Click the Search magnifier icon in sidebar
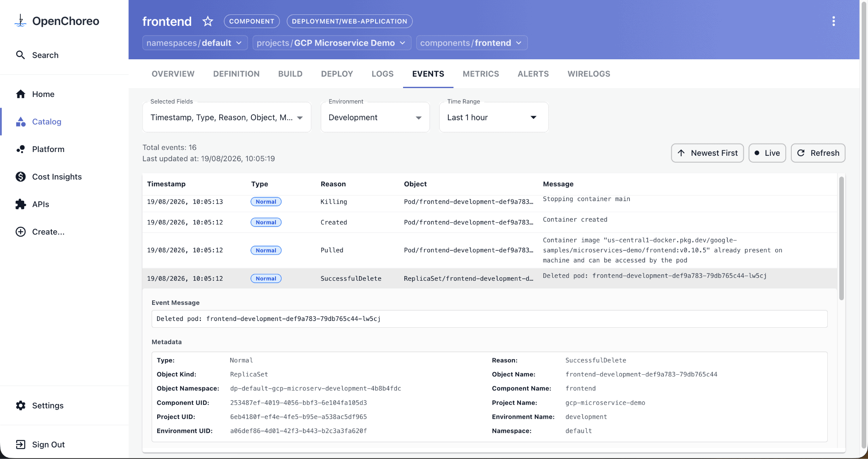Viewport: 868px width, 459px height. point(20,55)
